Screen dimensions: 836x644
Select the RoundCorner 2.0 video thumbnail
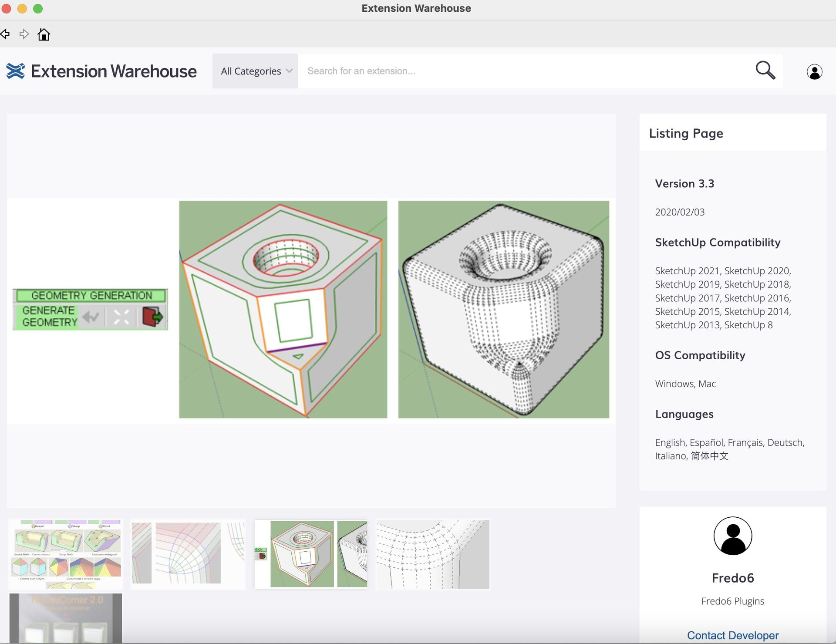point(66,617)
